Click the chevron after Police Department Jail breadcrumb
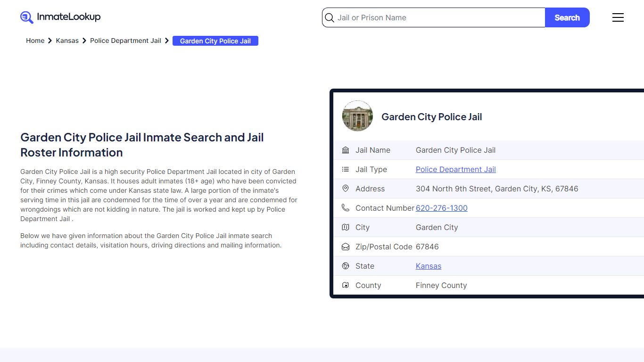The image size is (644, 362). tap(167, 41)
